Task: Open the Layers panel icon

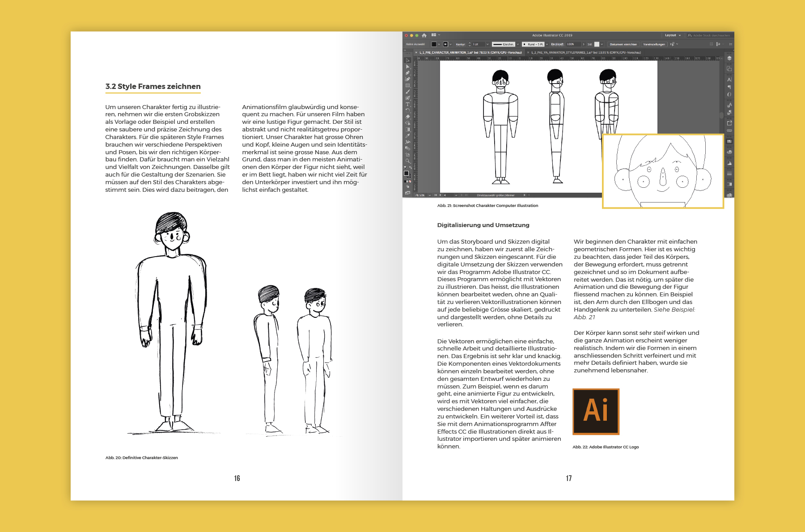Action: coord(729,58)
